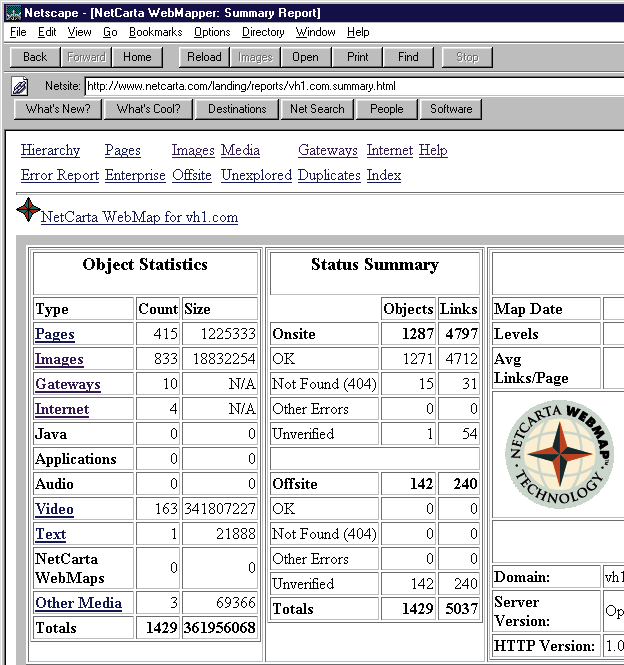This screenshot has width=624, height=665.
Task: Click the Onsite OK links value 4712
Action: tap(462, 359)
